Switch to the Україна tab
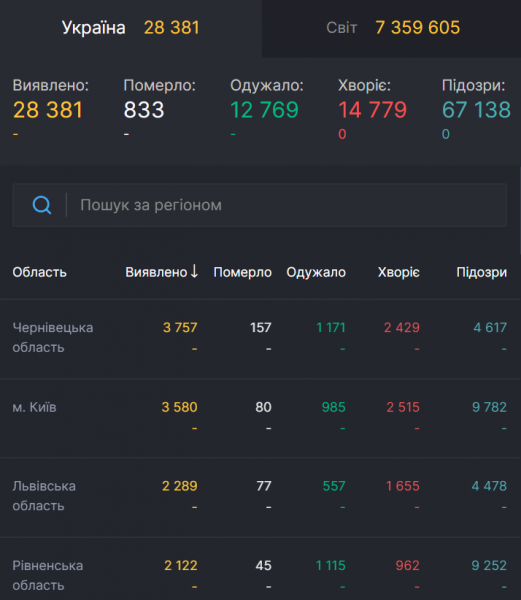 (131, 28)
